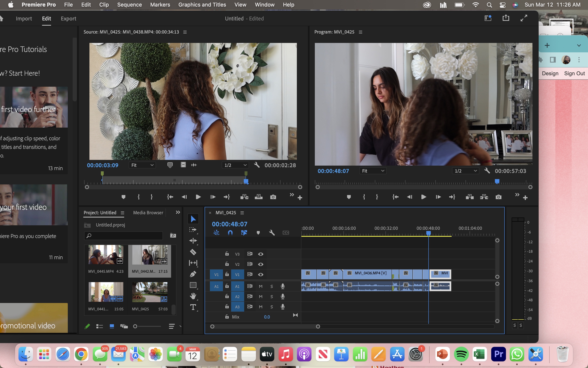
Task: Open MVI_0425 timeline panel menu
Action: (x=242, y=213)
